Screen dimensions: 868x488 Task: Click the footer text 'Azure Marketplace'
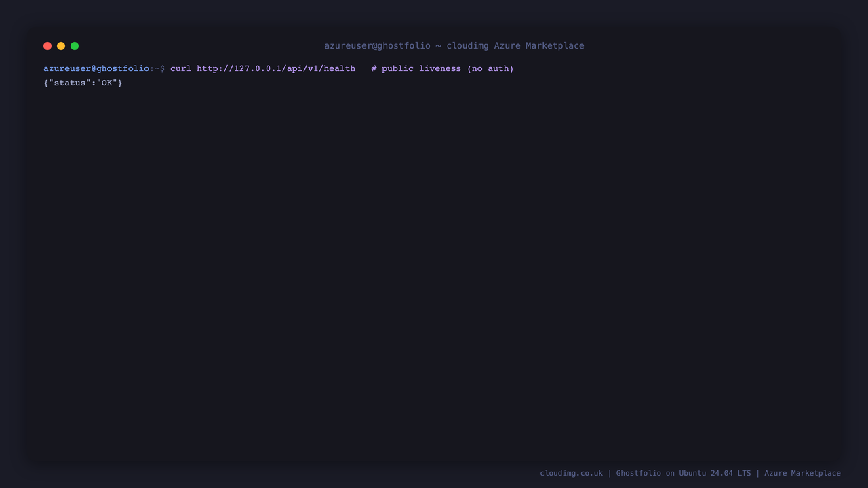coord(802,473)
